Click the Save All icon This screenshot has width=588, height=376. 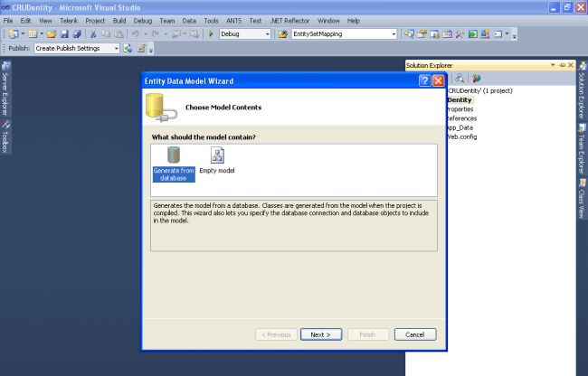point(77,34)
